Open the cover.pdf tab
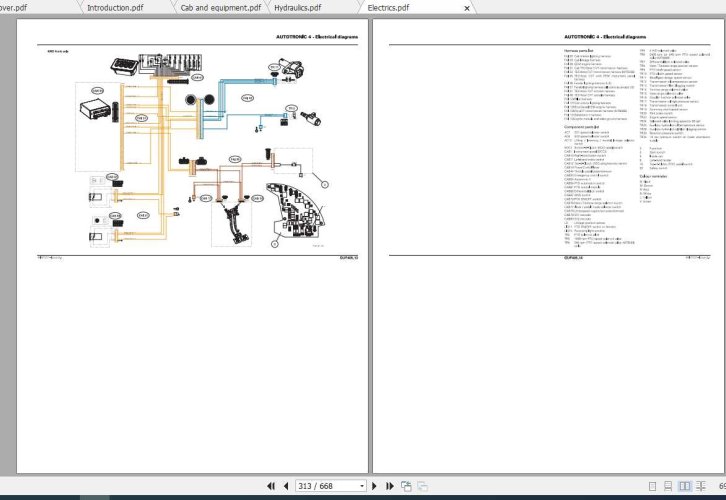The image size is (726, 500). tap(13, 7)
